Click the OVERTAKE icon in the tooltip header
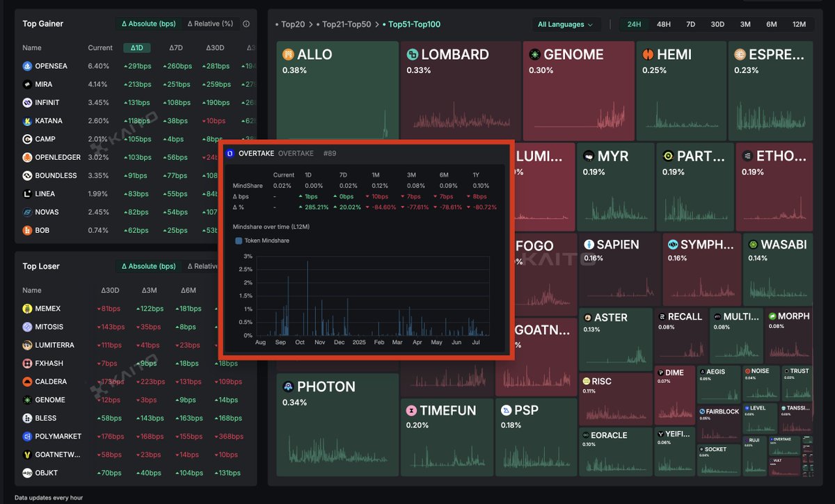The height and width of the screenshot is (504, 835). (x=230, y=153)
